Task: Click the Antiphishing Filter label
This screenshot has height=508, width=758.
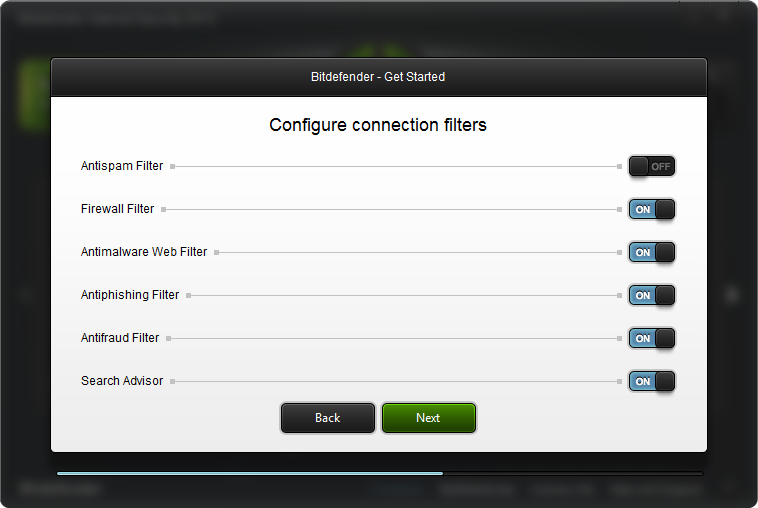Action: coord(130,295)
